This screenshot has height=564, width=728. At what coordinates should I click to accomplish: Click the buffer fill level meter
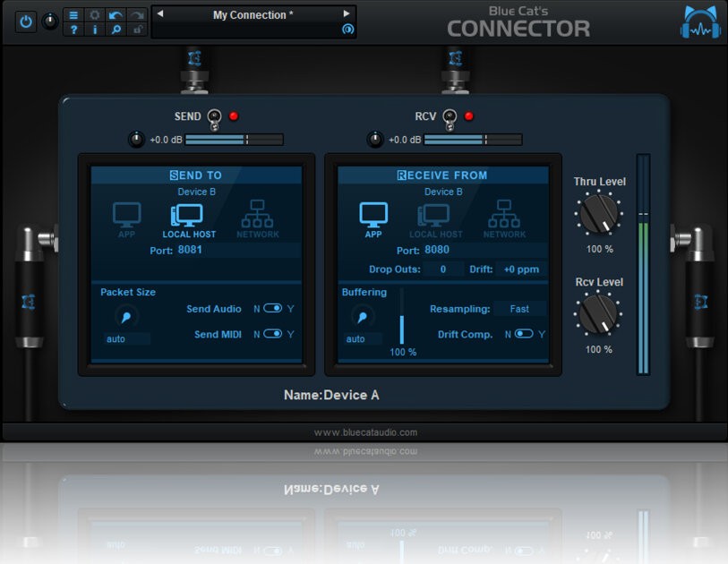tap(402, 316)
